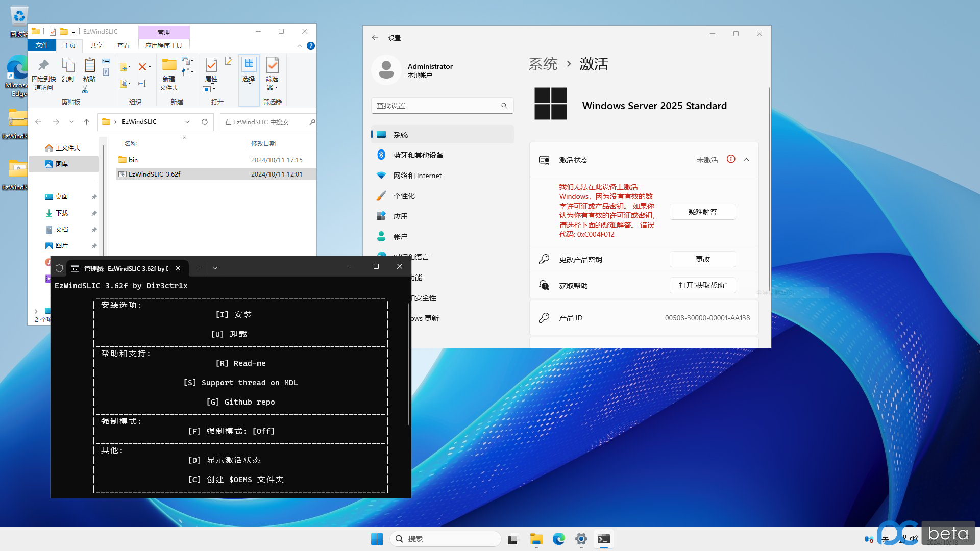Click the 更改 product key button
Image resolution: width=980 pixels, height=551 pixels.
pyautogui.click(x=702, y=259)
